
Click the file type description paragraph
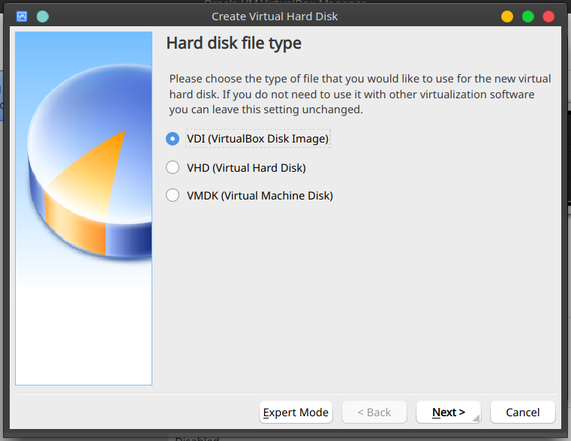click(360, 94)
